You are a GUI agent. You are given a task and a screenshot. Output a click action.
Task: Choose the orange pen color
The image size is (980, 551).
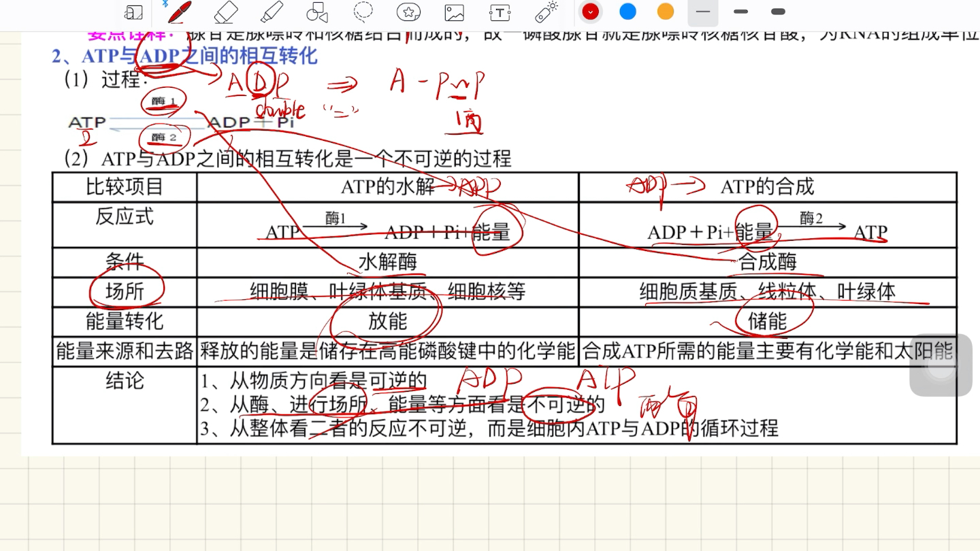(x=666, y=12)
